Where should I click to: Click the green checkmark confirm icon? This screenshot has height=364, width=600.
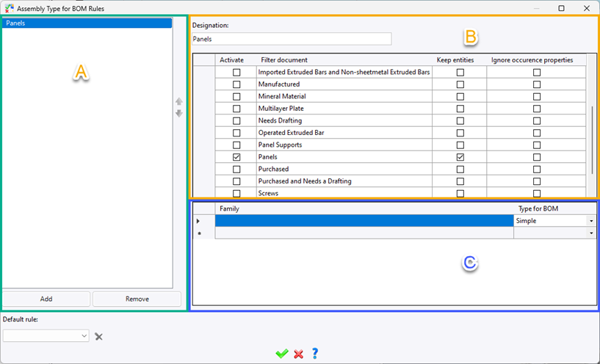pyautogui.click(x=281, y=354)
